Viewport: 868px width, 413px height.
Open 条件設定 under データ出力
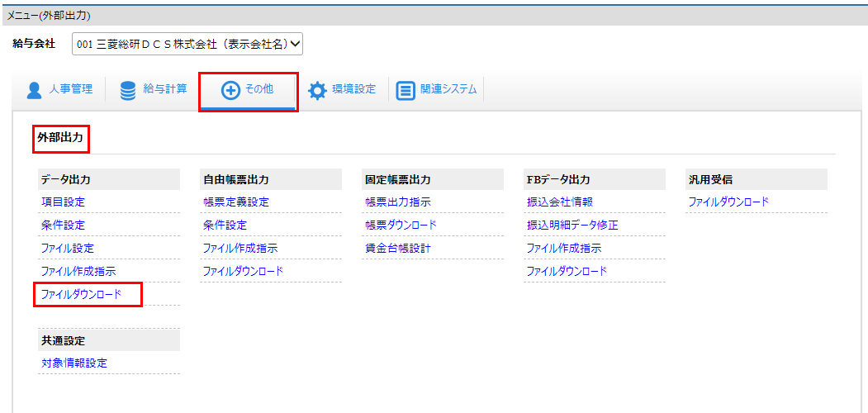(63, 225)
